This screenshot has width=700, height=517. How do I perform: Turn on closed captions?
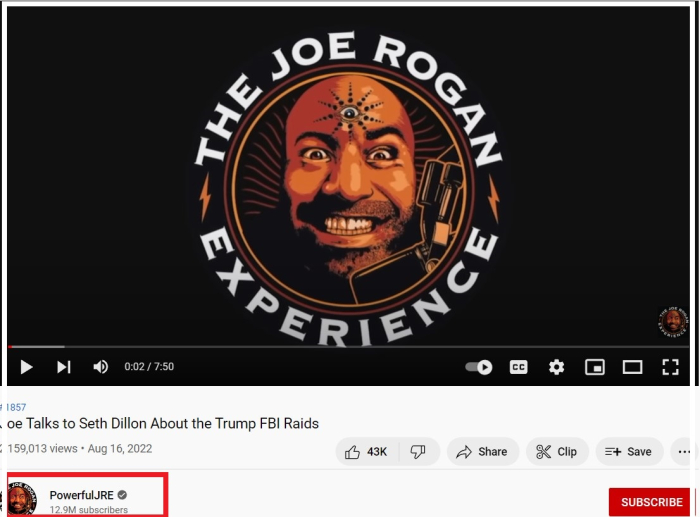click(x=518, y=367)
